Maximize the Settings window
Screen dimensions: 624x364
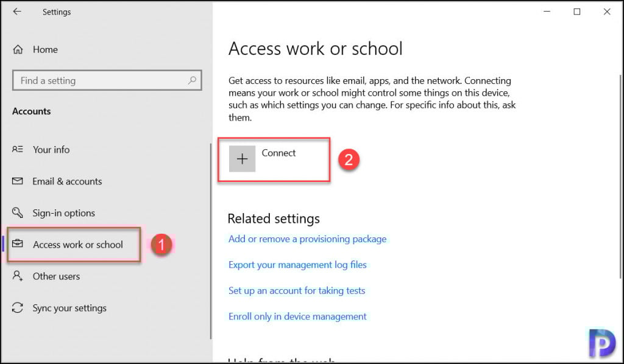[576, 12]
